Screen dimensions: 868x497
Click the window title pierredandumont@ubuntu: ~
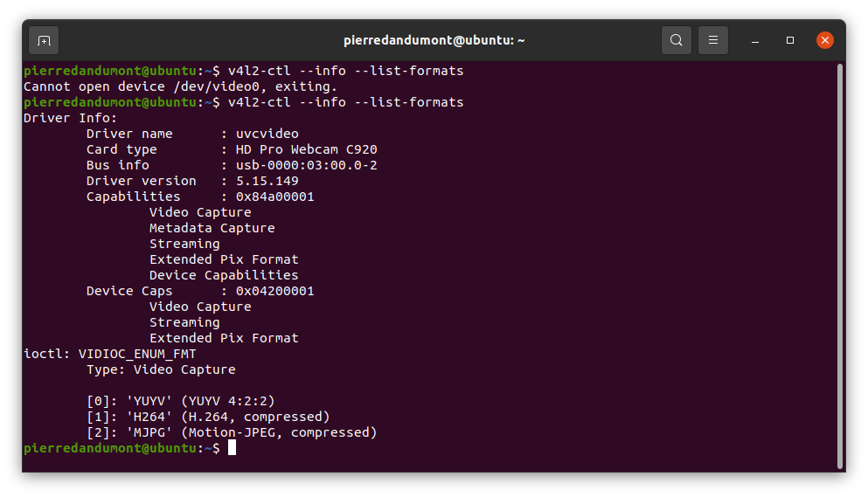click(x=434, y=40)
